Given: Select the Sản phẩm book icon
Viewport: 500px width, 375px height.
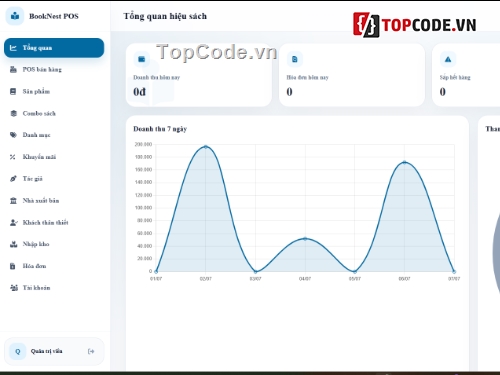Looking at the screenshot, I should (13, 91).
